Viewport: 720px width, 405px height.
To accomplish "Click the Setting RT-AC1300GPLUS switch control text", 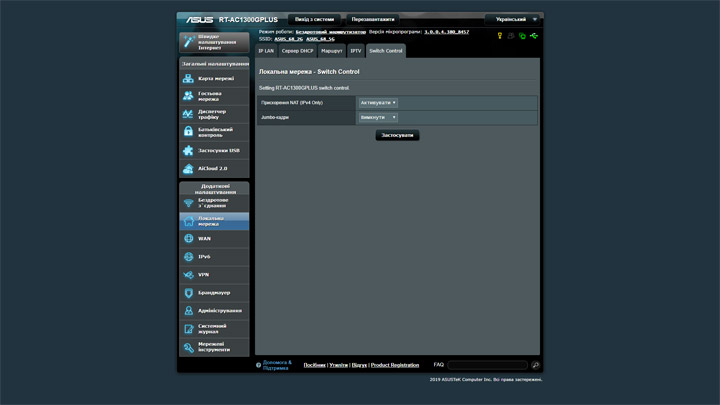I will (x=304, y=88).
